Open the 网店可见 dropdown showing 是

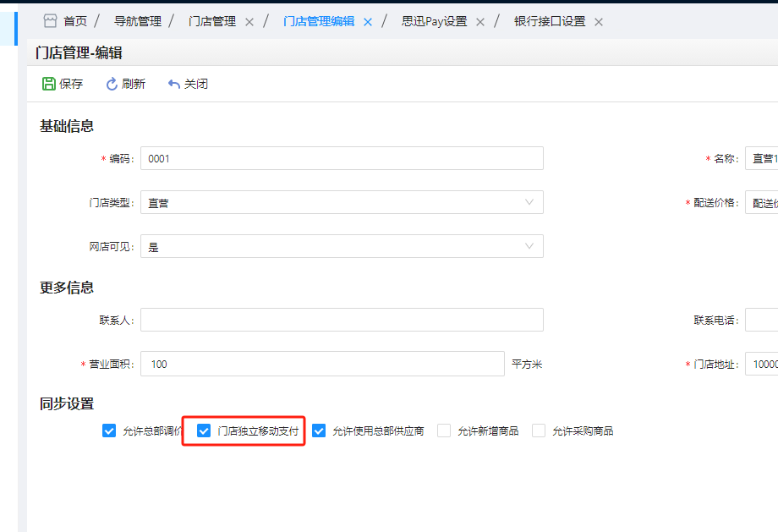[342, 246]
